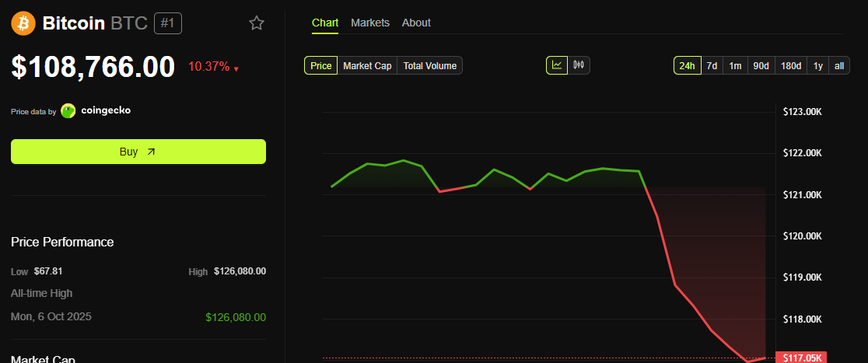Viewport: 868px width, 363px height.
Task: Click the $117.05K current price marker
Action: (x=801, y=358)
